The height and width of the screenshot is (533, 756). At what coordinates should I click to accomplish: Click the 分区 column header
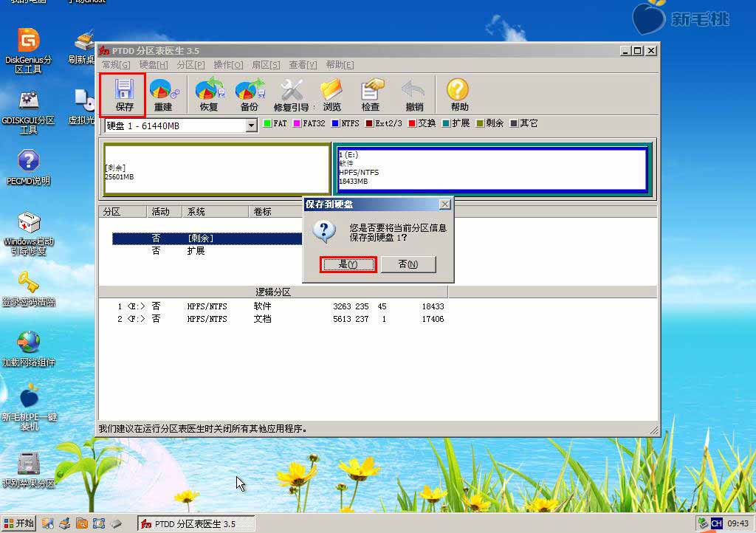[x=123, y=212]
